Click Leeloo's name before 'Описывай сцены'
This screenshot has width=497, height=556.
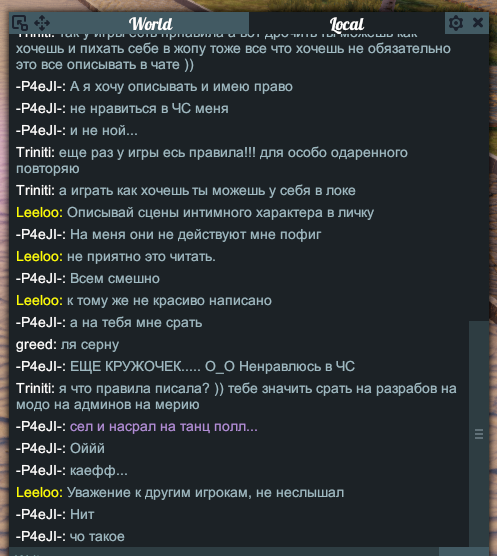tap(39, 212)
